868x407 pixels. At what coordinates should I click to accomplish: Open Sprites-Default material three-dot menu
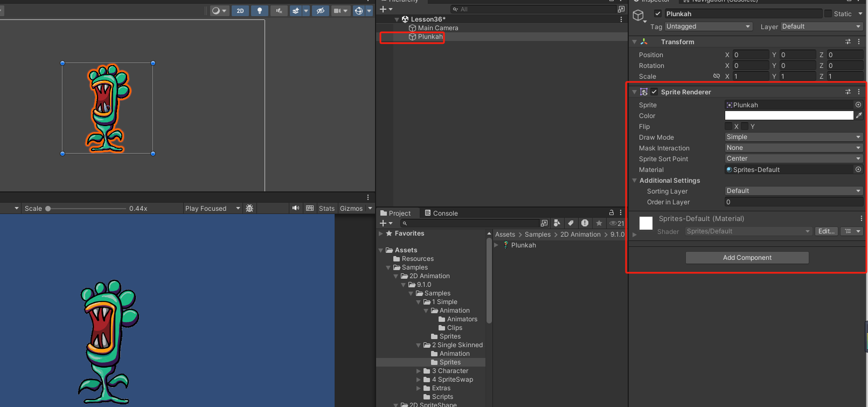tap(861, 219)
